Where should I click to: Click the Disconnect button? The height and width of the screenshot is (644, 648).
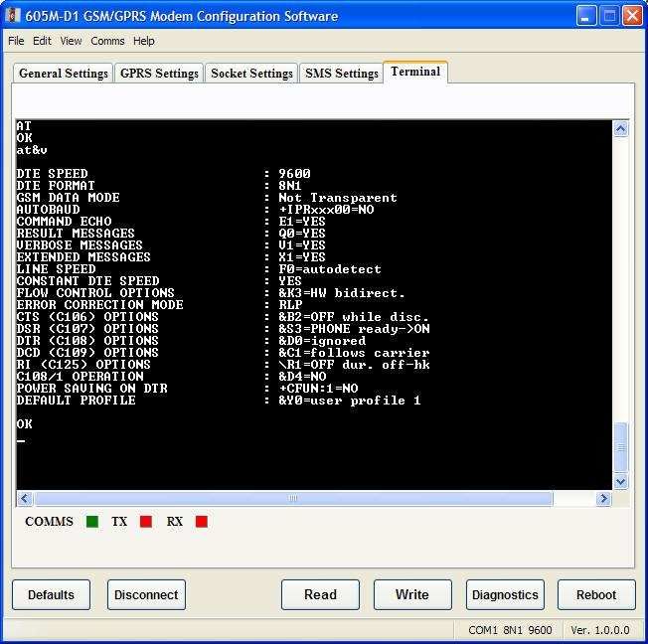pos(146,595)
